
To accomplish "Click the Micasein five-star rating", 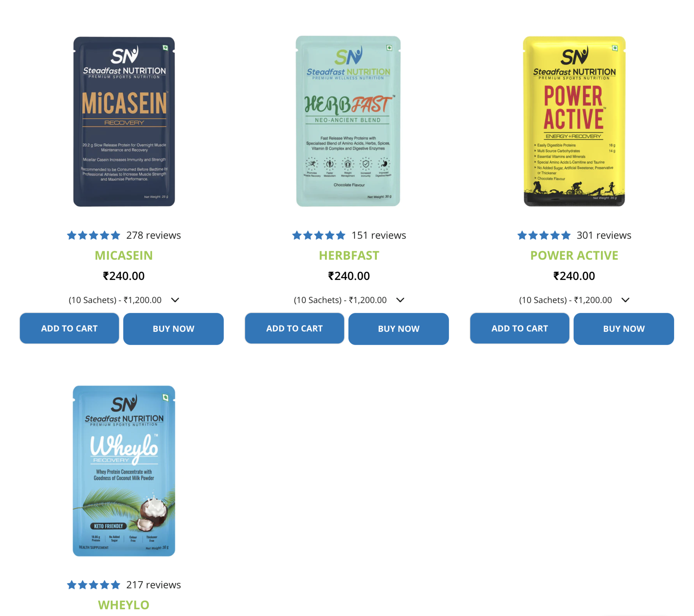I will (93, 235).
